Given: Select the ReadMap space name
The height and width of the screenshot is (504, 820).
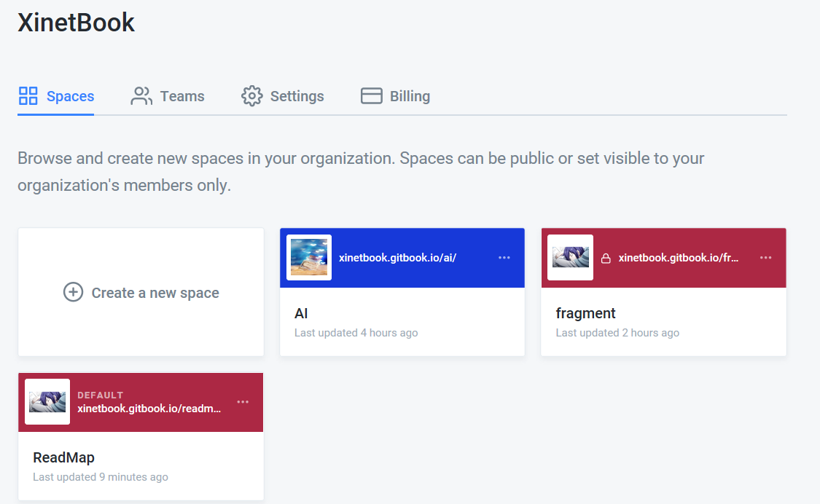Looking at the screenshot, I should [63, 458].
